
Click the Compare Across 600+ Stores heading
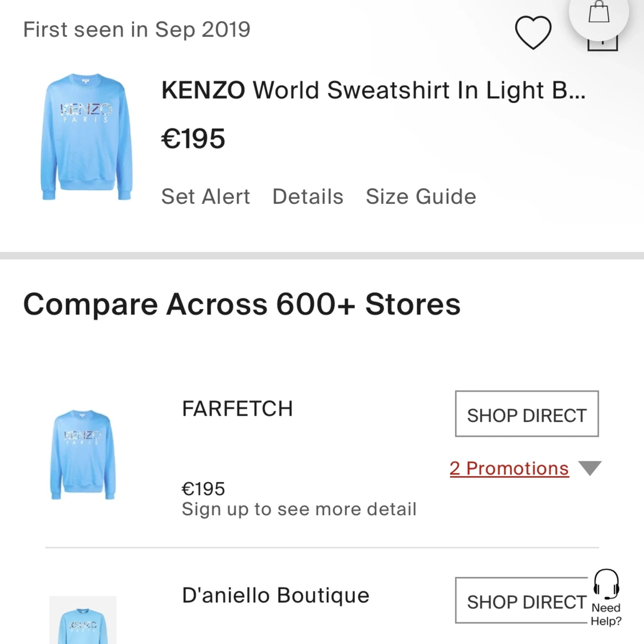coord(242,304)
